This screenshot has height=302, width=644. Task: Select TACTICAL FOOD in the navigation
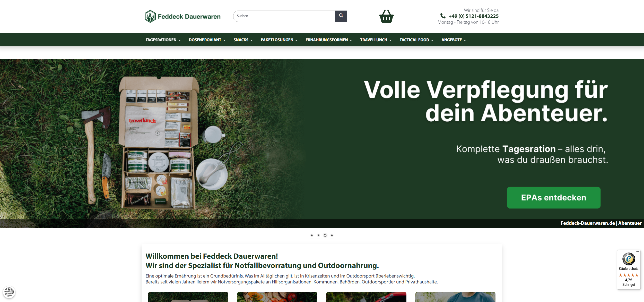coord(414,40)
